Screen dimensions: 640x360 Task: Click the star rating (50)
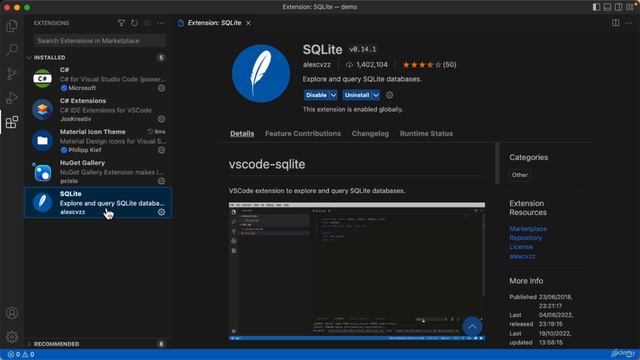[x=429, y=64]
